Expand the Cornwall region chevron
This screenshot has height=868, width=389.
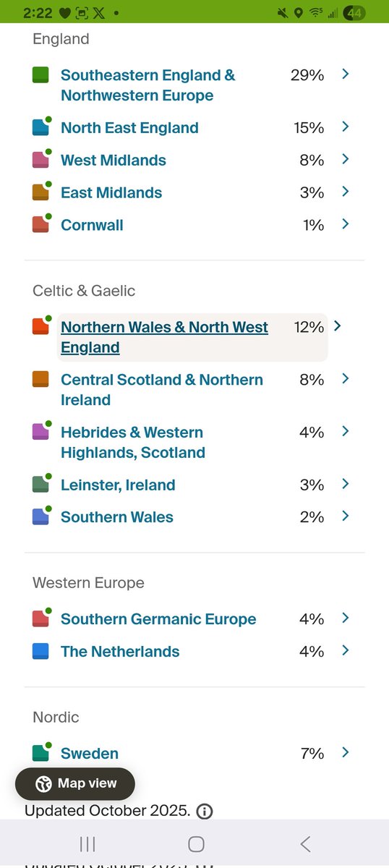coord(346,224)
